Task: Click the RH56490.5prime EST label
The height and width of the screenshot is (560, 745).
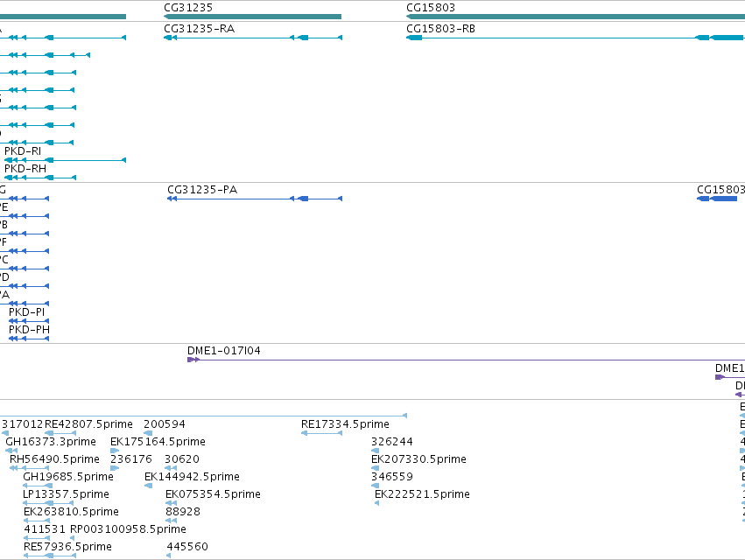Action: click(54, 459)
